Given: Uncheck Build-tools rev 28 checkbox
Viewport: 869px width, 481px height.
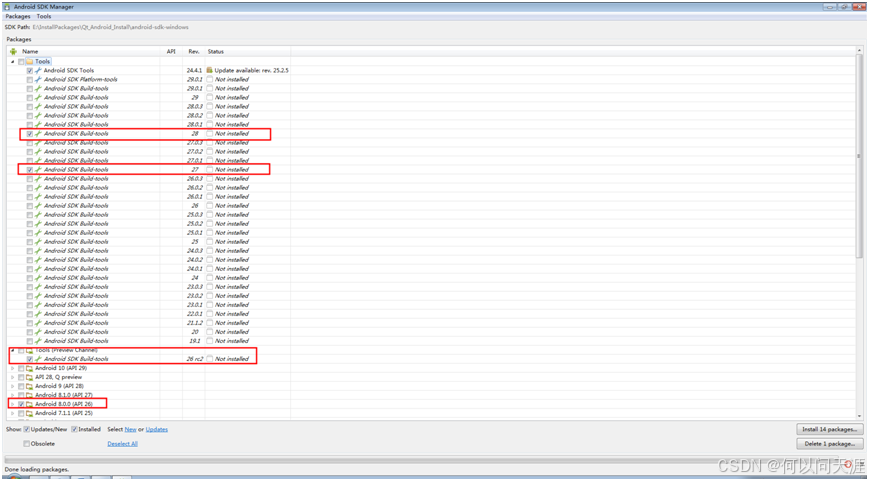Looking at the screenshot, I should click(x=29, y=134).
